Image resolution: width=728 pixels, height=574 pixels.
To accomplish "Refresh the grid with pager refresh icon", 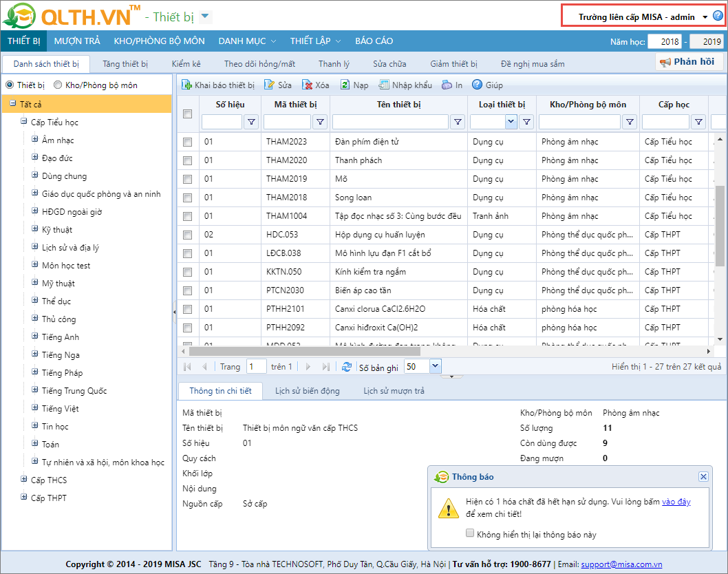I will (x=346, y=367).
